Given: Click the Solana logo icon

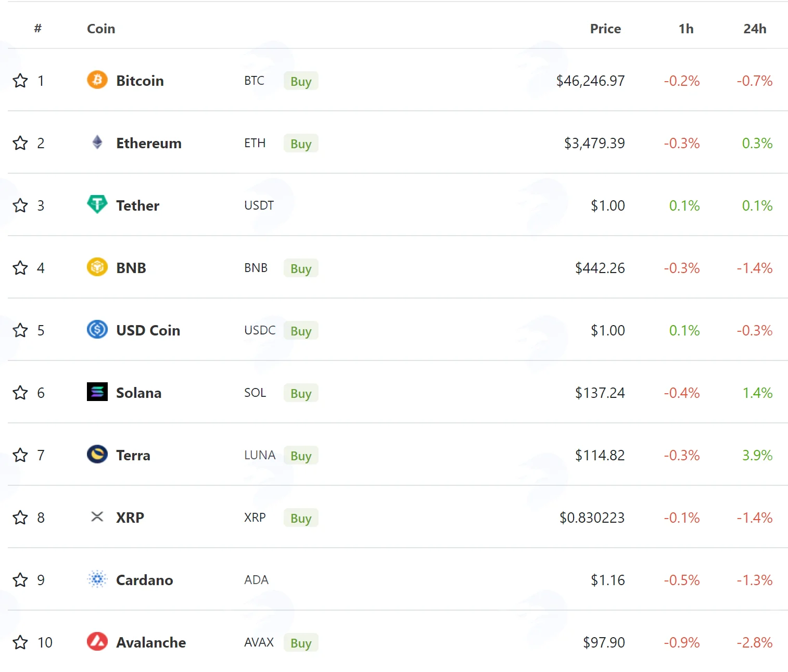Looking at the screenshot, I should click(97, 392).
